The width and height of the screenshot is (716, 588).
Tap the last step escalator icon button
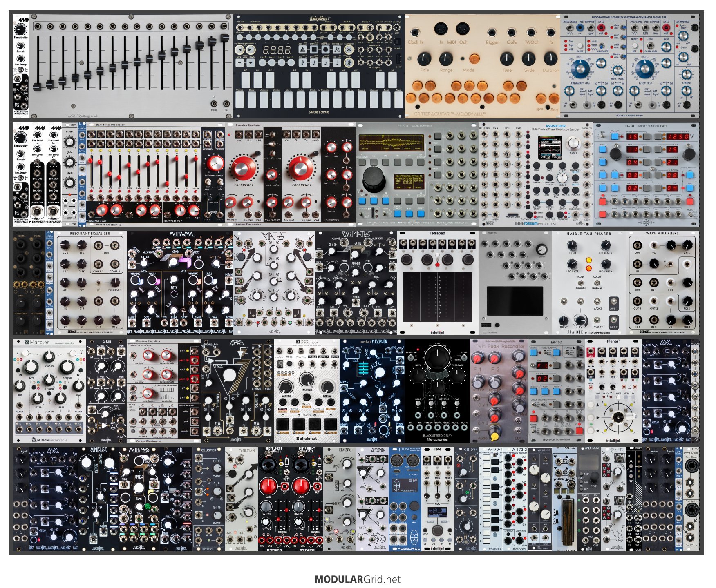click(337, 49)
